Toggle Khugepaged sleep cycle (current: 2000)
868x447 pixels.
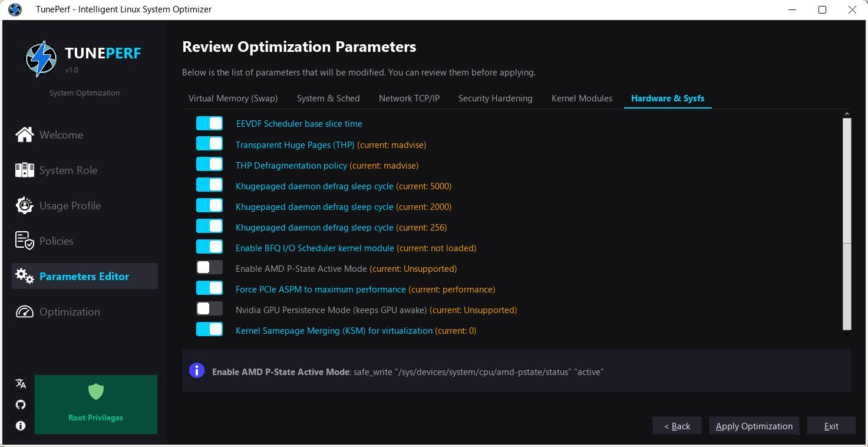point(209,206)
